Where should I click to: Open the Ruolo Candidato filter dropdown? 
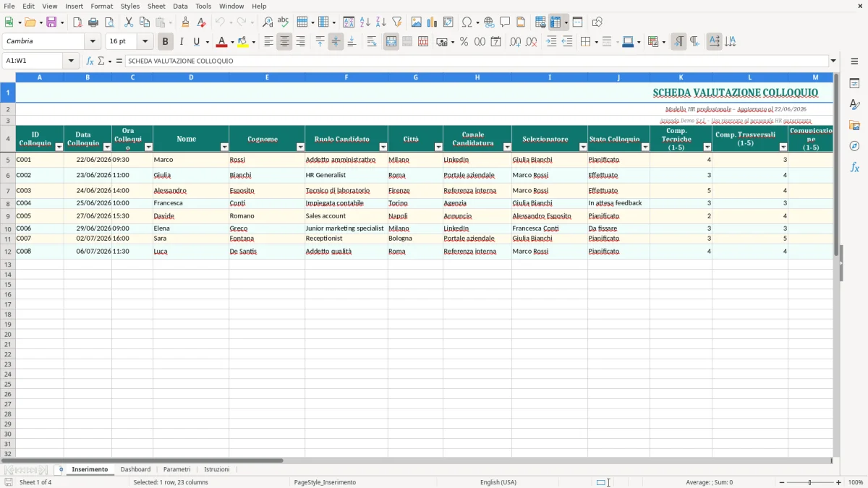point(383,147)
